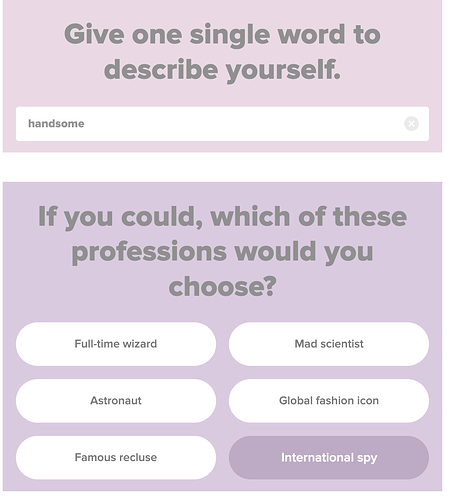467x500 pixels.
Task: Click the "professions would you" heading line
Action: pos(222,252)
